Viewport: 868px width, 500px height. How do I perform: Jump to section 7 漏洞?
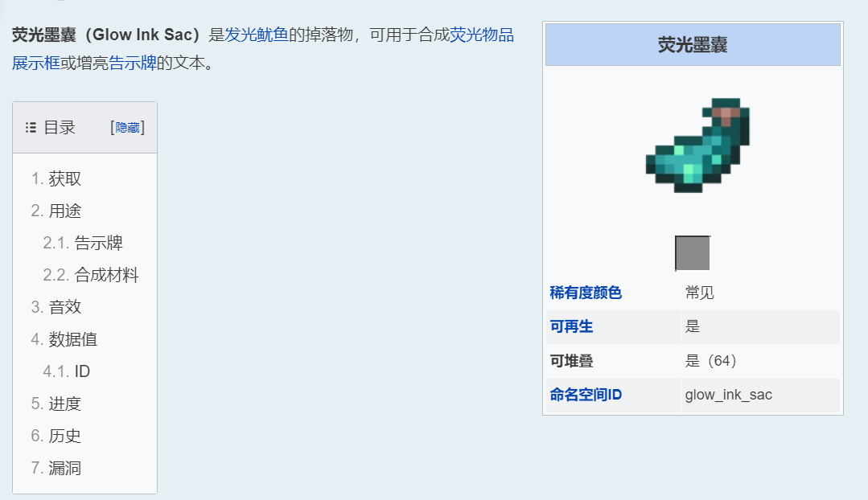[x=64, y=469]
